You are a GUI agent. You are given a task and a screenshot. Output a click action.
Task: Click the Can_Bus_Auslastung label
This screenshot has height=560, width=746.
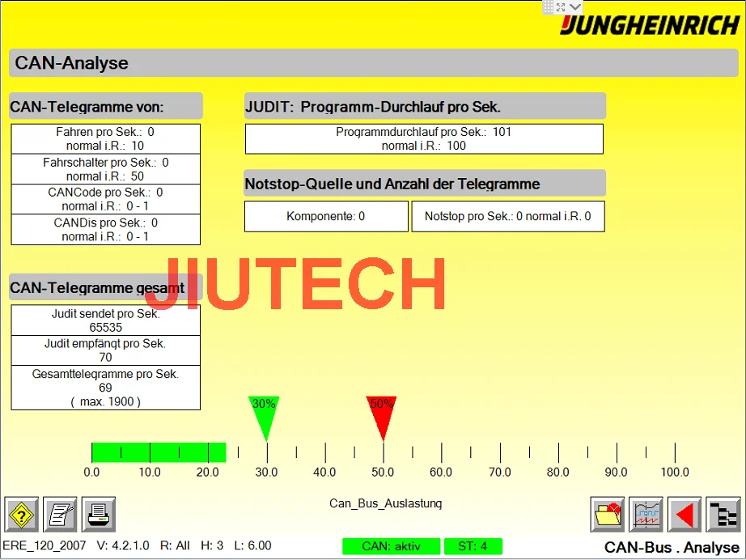pos(386,503)
